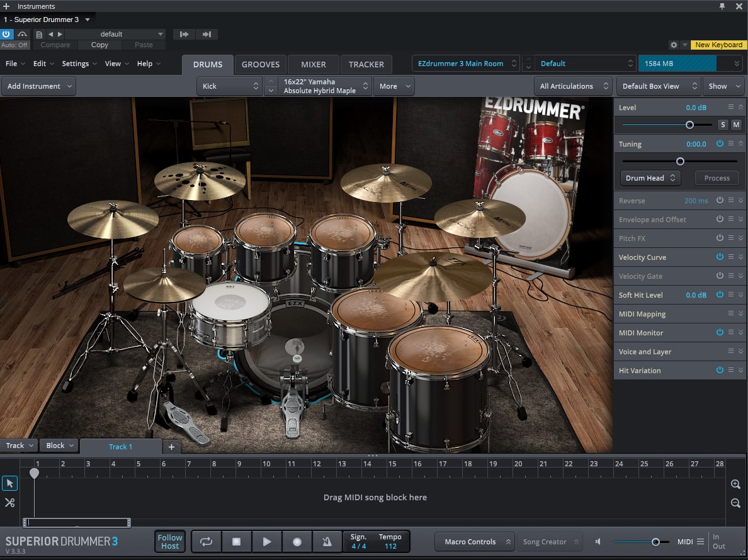Toggle Follow Host button
This screenshot has width=748, height=560.
pos(170,541)
